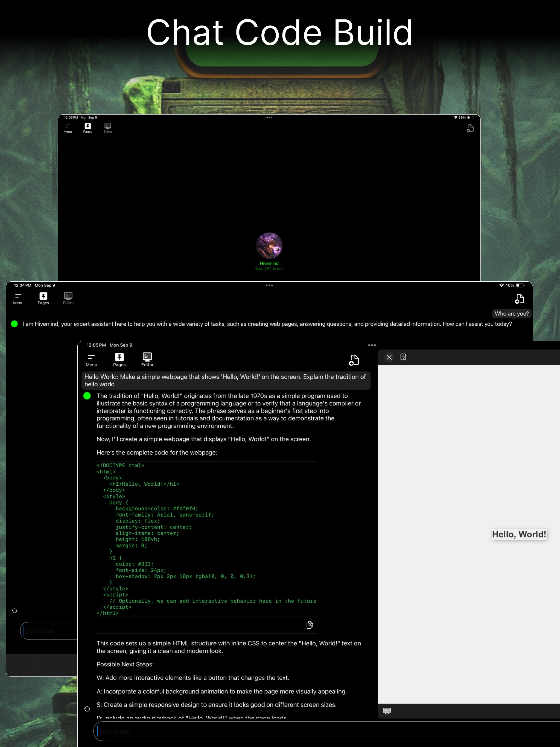Close the web preview panel
Image resolution: width=560 pixels, height=747 pixels.
click(x=389, y=357)
